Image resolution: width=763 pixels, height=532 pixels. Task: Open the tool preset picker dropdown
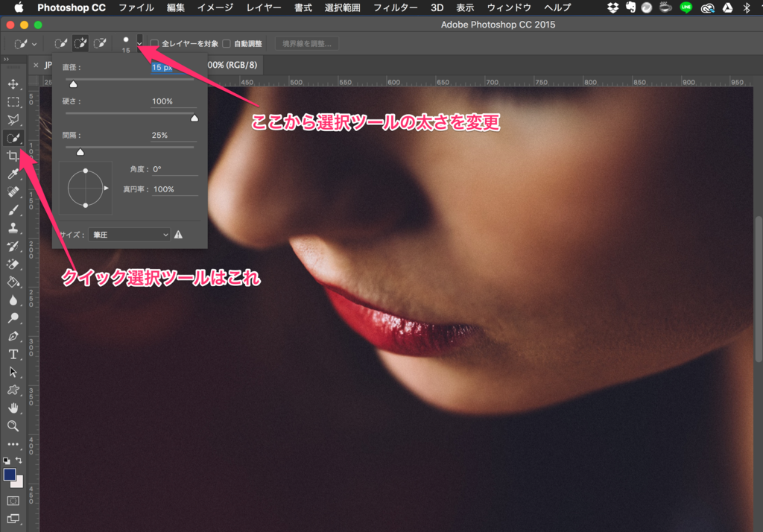click(25, 44)
